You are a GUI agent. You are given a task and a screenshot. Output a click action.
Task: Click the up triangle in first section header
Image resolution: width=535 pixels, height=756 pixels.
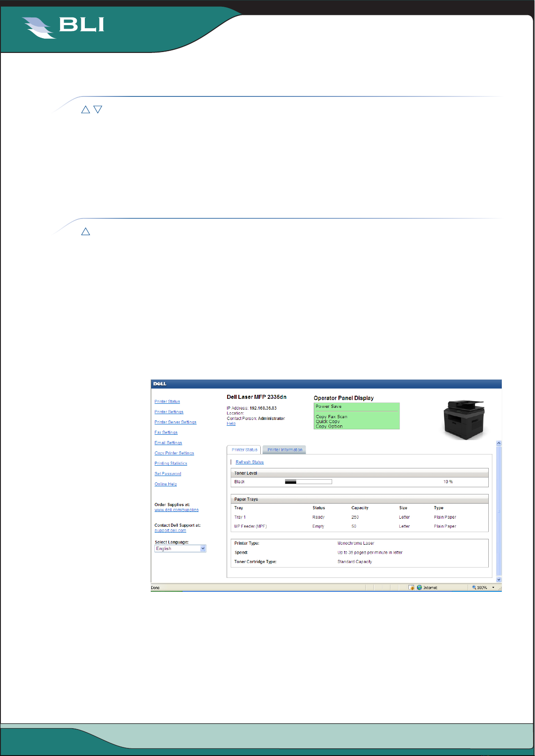pyautogui.click(x=86, y=109)
